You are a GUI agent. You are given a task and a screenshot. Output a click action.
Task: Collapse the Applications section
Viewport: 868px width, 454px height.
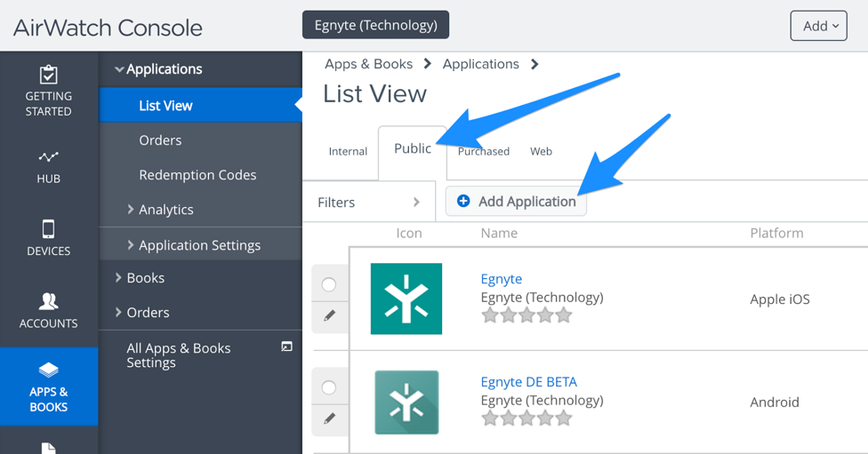click(118, 69)
